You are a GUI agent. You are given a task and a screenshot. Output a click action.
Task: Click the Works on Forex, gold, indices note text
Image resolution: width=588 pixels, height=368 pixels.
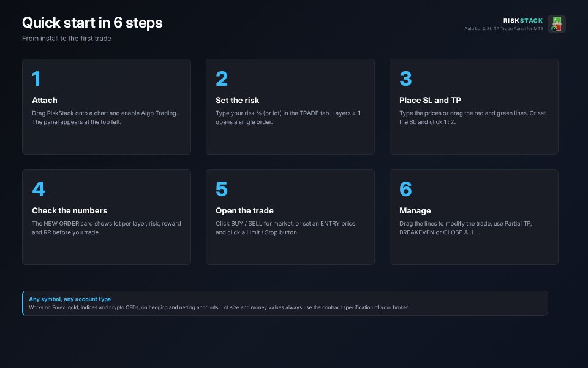pyautogui.click(x=219, y=307)
